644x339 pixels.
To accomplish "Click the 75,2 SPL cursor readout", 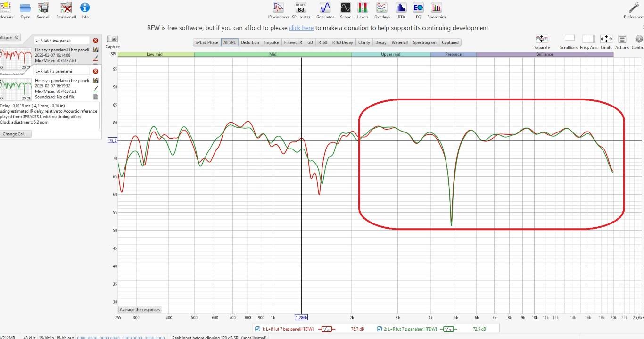I will click(113, 141).
